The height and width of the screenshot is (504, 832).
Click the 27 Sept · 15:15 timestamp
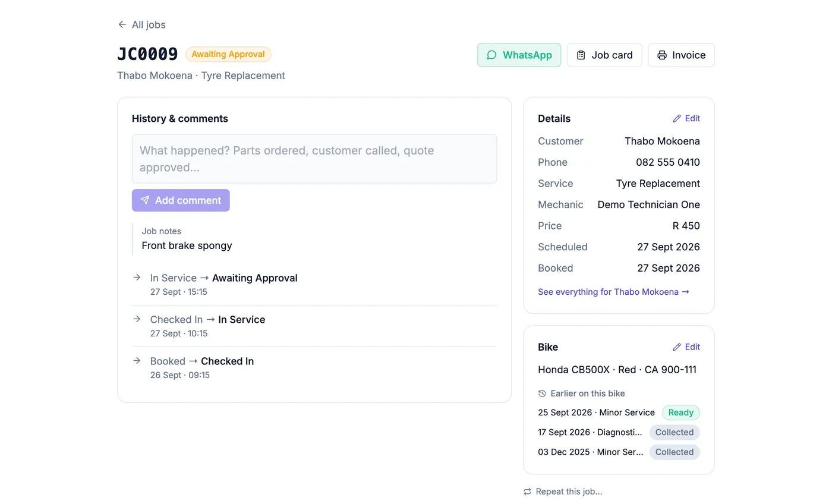tap(178, 292)
